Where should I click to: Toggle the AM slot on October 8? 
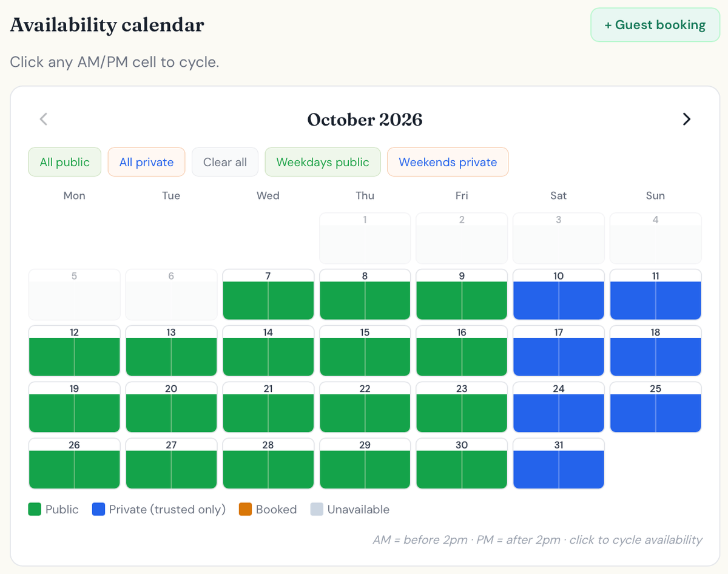tap(343, 300)
